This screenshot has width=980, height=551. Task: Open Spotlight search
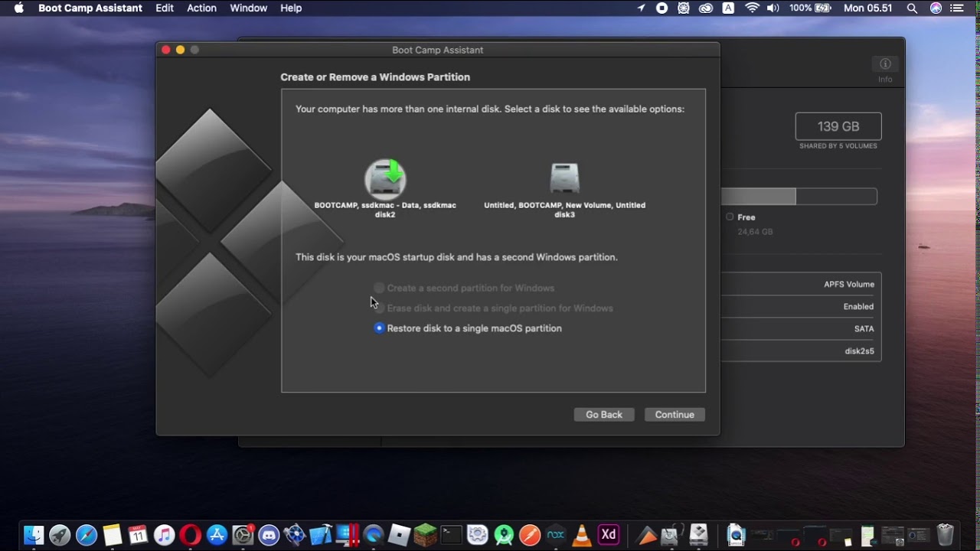[x=912, y=8]
